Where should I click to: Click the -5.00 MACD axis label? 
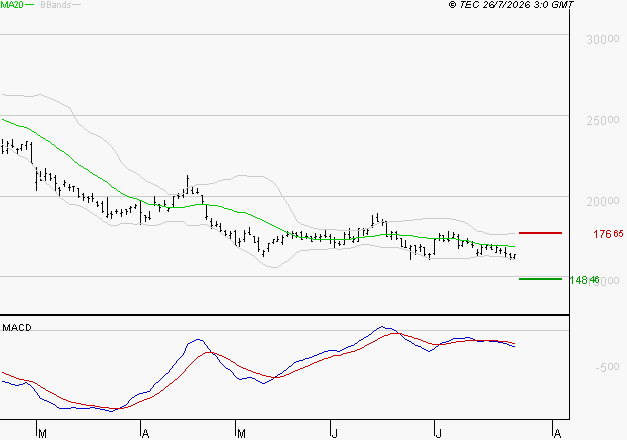tap(607, 367)
